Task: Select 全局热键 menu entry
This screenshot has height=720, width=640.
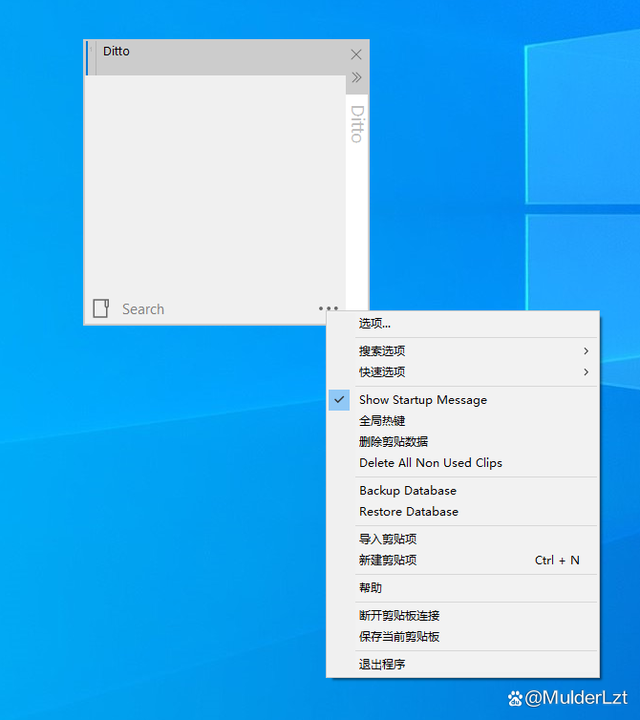Action: 462,421
